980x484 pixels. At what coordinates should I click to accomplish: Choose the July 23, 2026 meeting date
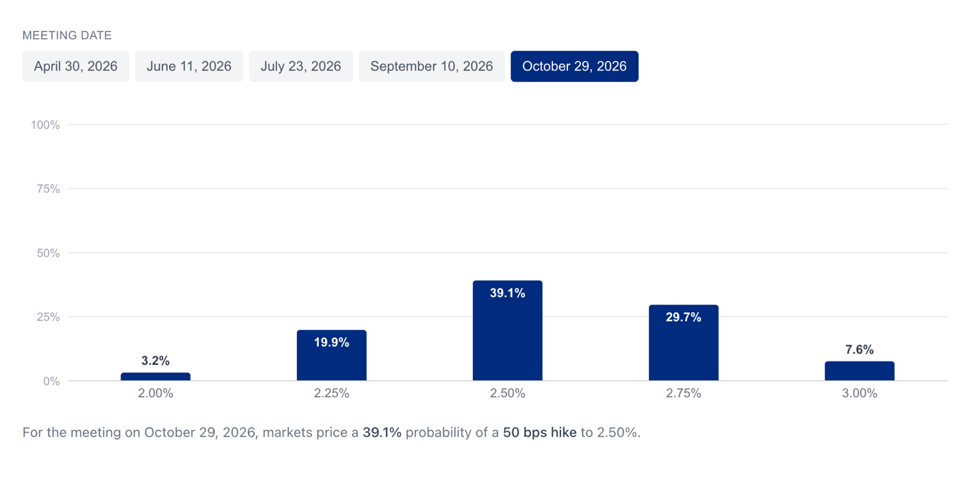[x=300, y=66]
